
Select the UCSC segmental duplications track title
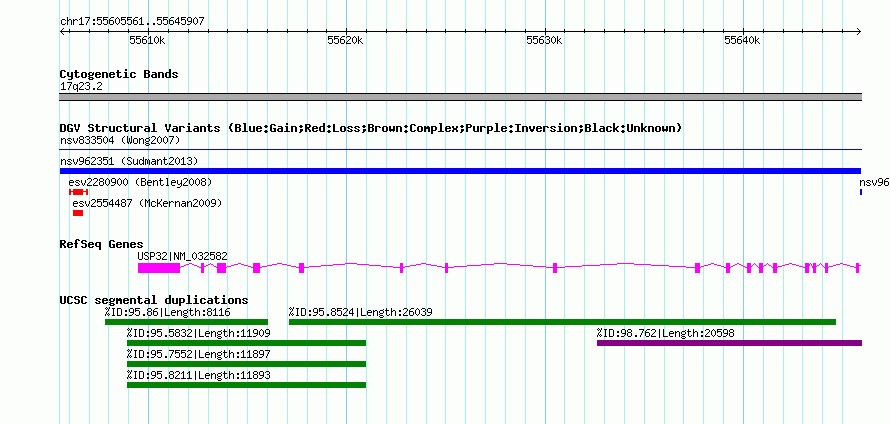tap(154, 300)
